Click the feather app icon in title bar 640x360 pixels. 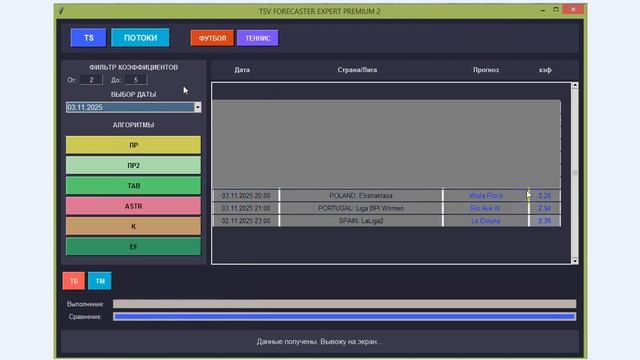[x=61, y=11]
